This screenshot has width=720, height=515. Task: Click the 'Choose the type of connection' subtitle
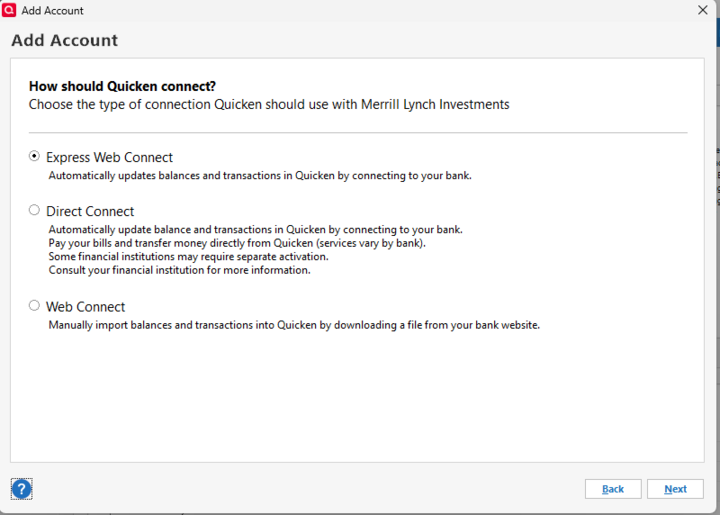269,104
